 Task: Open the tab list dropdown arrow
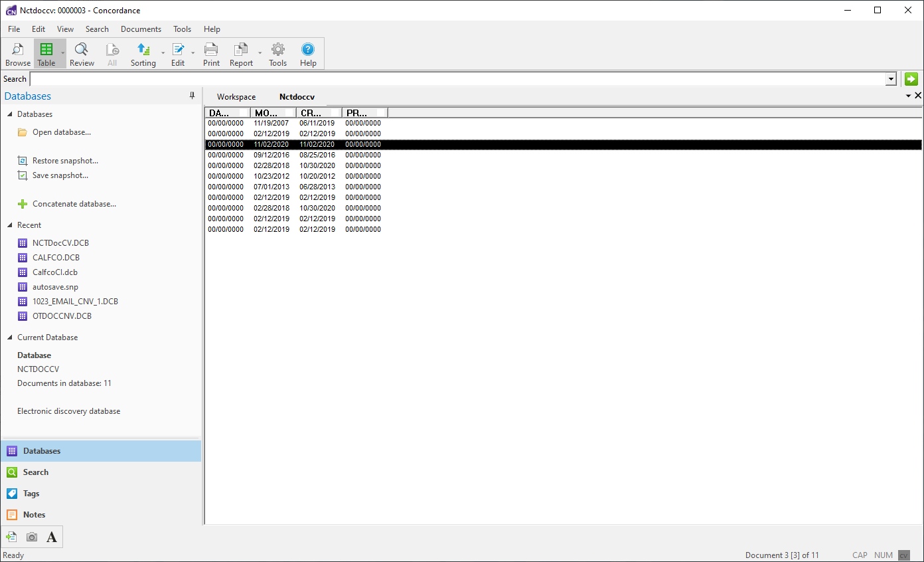tap(909, 96)
